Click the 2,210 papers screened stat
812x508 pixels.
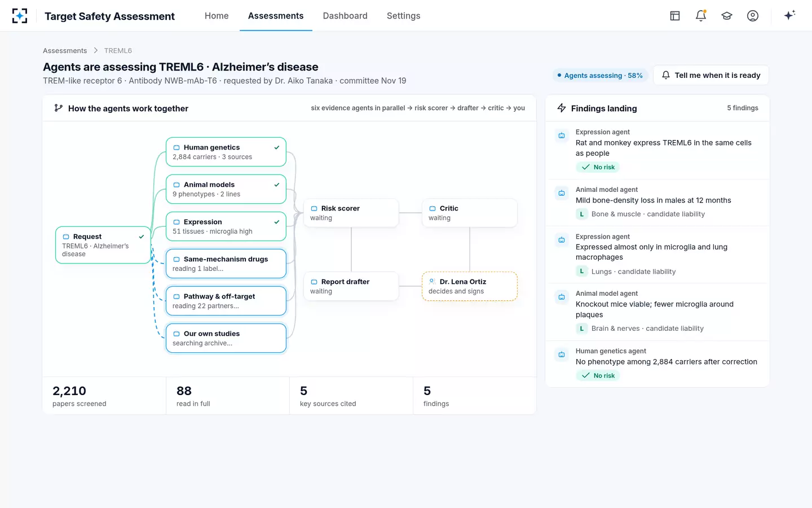pyautogui.click(x=104, y=396)
